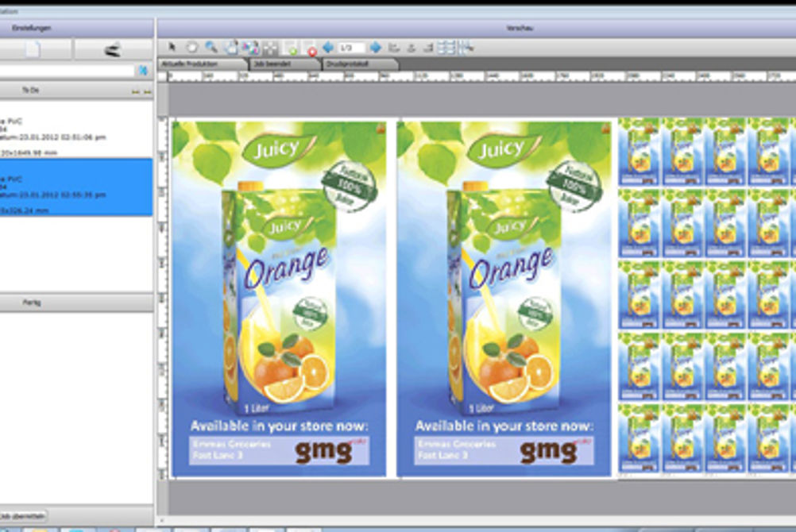Go to next page with right arrow
Screen dimensions: 796x532
click(376, 47)
